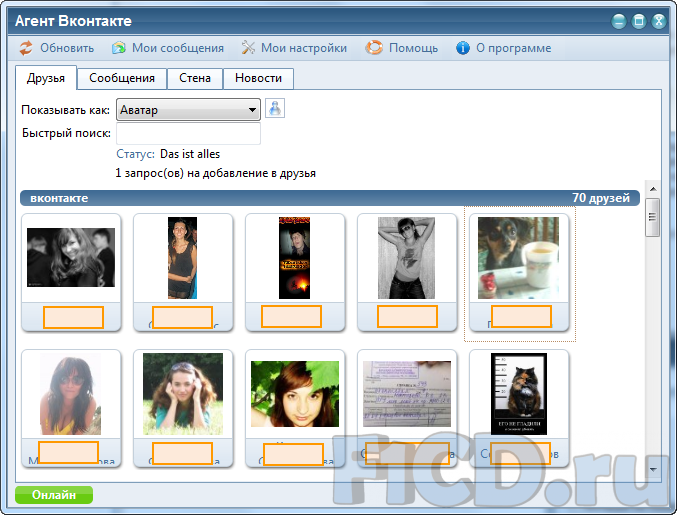This screenshot has width=677, height=515.
Task: Click the scrollbar up arrow
Action: [x=653, y=189]
